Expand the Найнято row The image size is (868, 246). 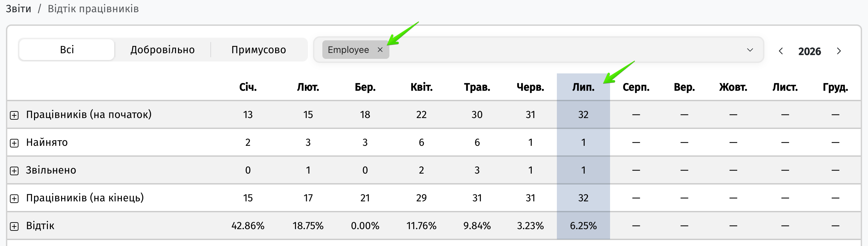coord(14,143)
